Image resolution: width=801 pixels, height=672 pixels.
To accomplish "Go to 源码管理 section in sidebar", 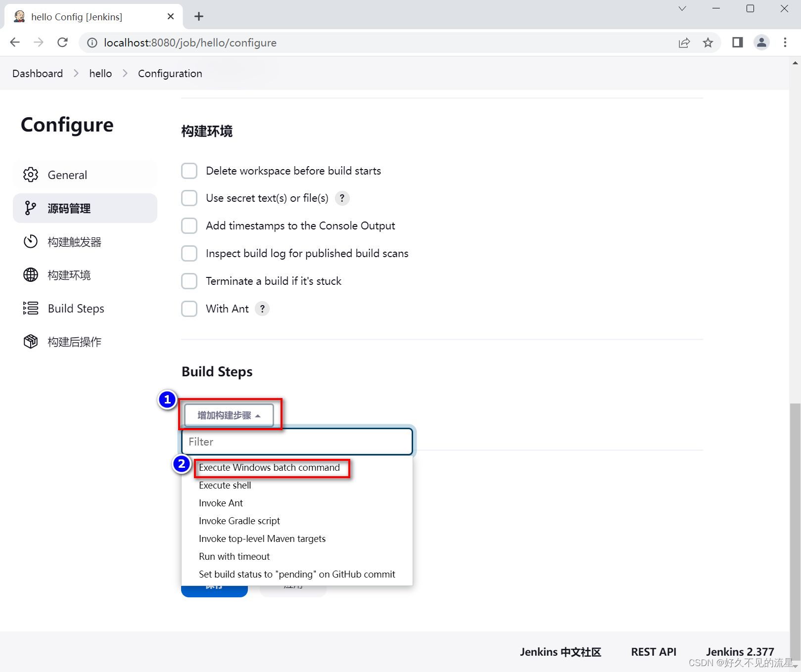I will coord(85,208).
